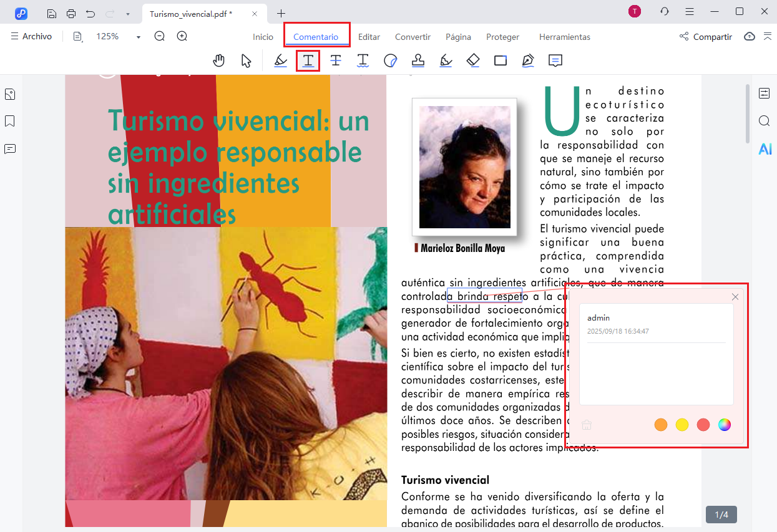Click inside the comment note text area
777x532 pixels.
click(x=656, y=373)
